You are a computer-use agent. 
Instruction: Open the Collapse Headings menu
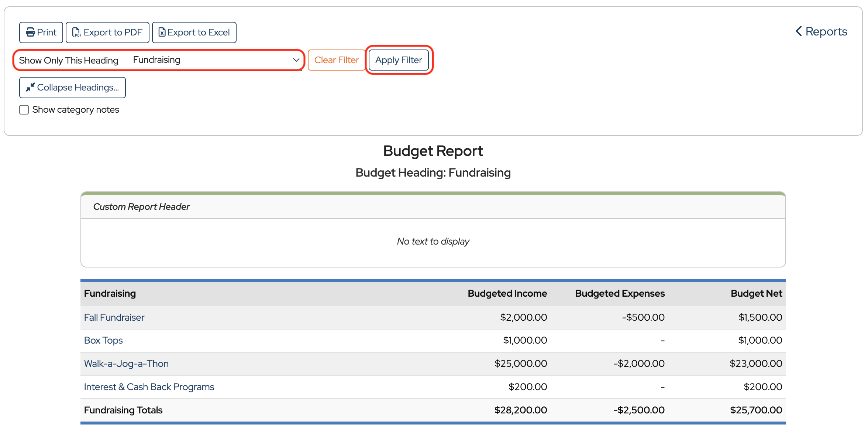77,88
